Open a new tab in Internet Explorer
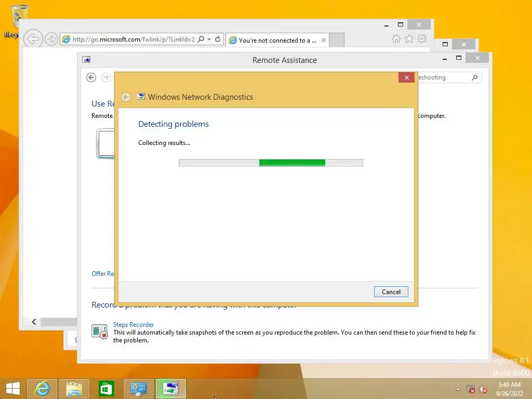Screen dimensions: 532x399 pos(337,40)
